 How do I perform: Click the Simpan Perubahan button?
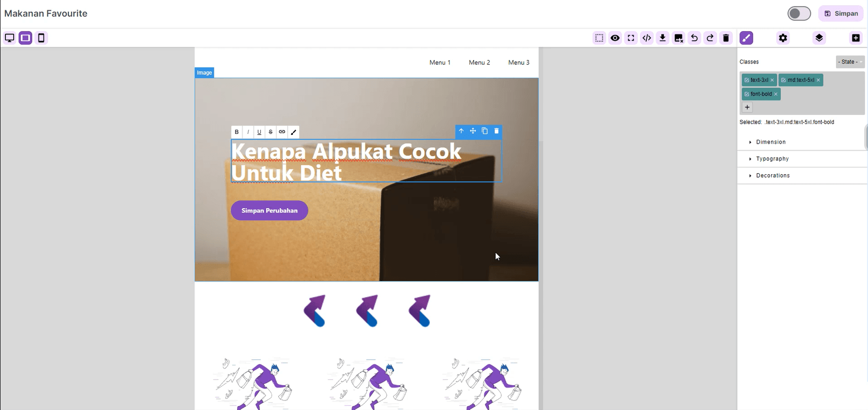[x=269, y=211]
